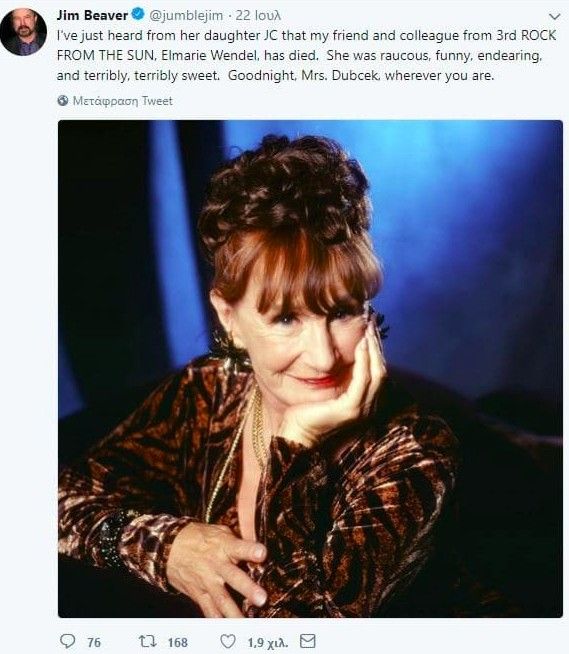Click the blue verified badge next to Jim Beaver
This screenshot has height=654, width=569.
coord(138,15)
